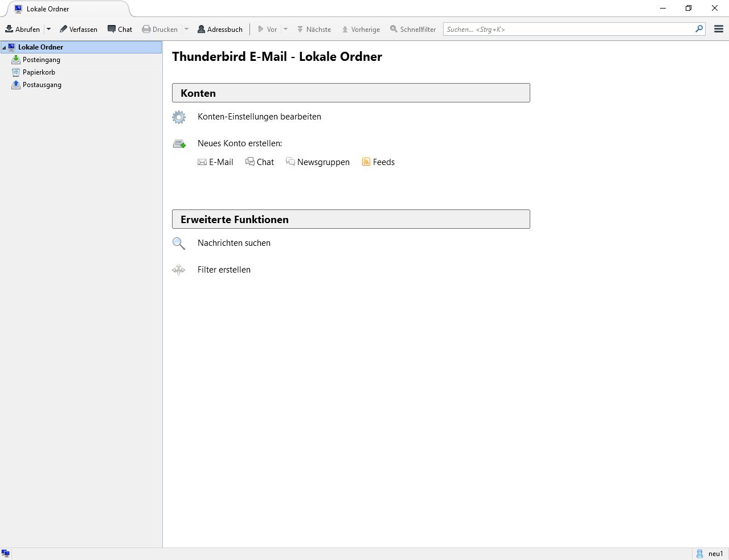Click the filter arrows icon

pos(179,270)
